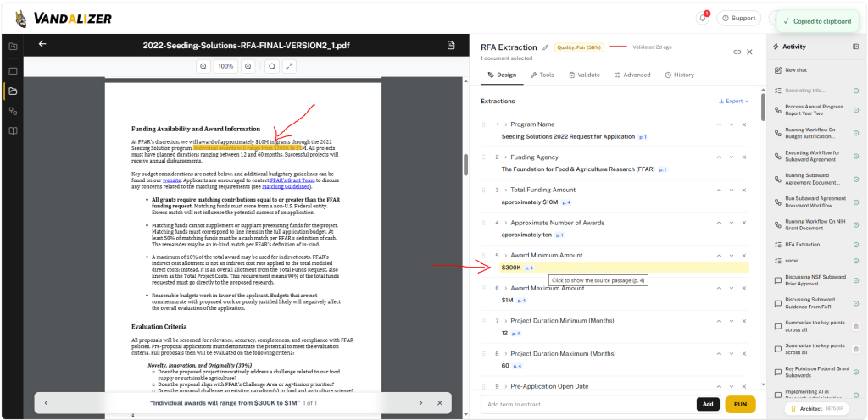
Task: Expand the Award Maximum Amount extraction
Action: pos(506,289)
